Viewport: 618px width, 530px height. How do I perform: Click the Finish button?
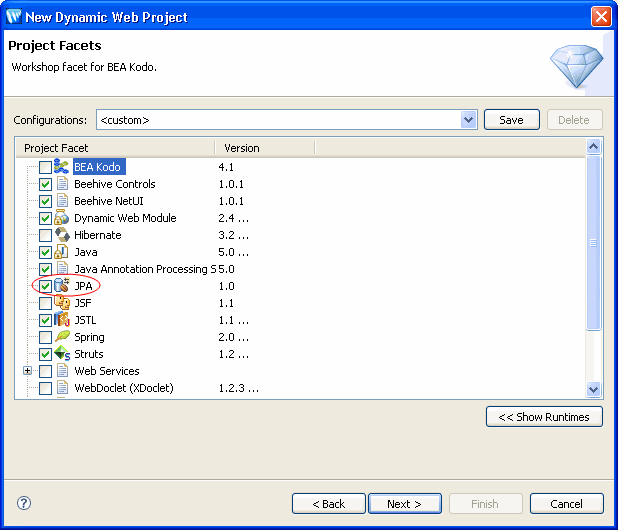[x=485, y=504]
